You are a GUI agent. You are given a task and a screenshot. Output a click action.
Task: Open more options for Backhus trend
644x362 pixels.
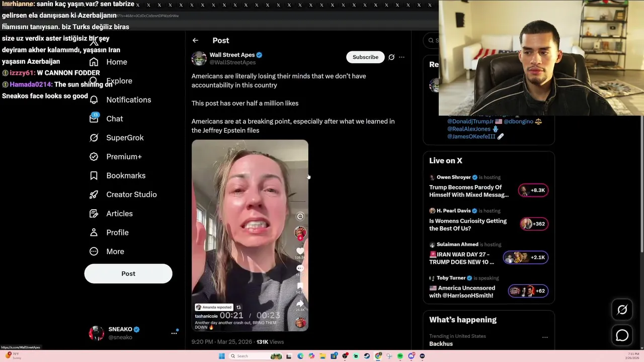545,337
